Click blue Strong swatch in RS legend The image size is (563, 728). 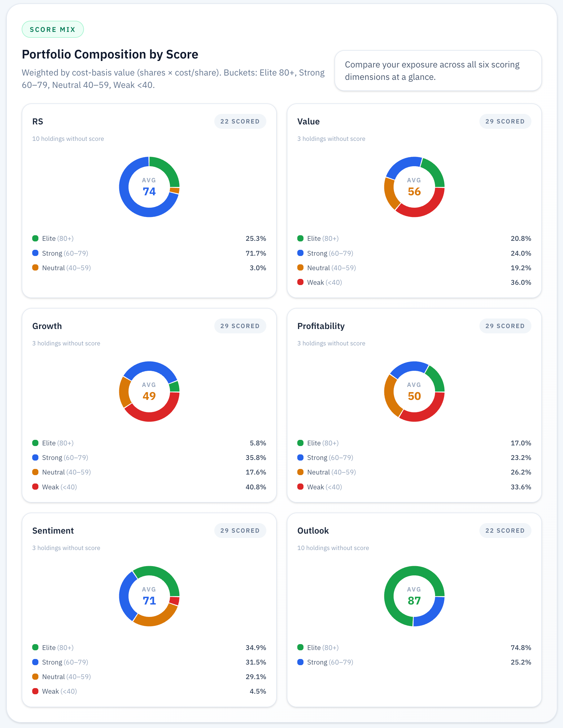(x=35, y=253)
